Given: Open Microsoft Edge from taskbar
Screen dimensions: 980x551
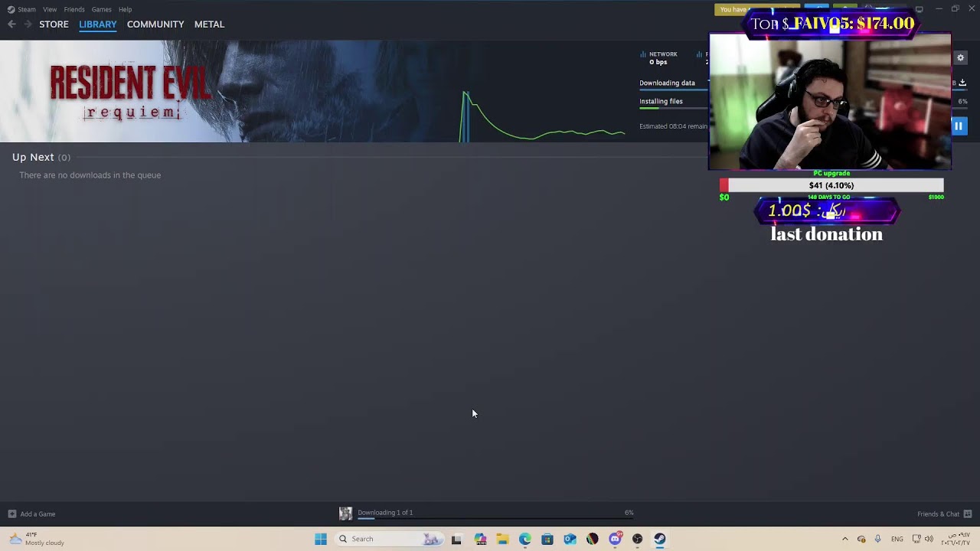Looking at the screenshot, I should (x=525, y=539).
